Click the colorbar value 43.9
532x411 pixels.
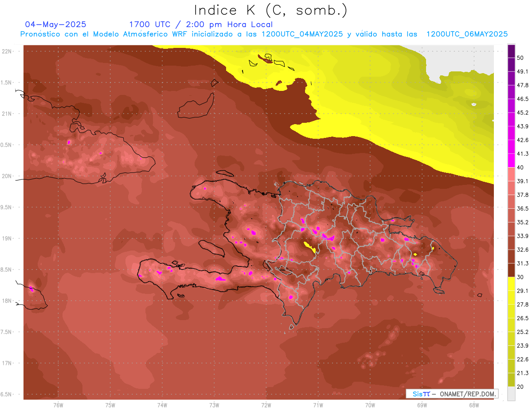point(523,126)
